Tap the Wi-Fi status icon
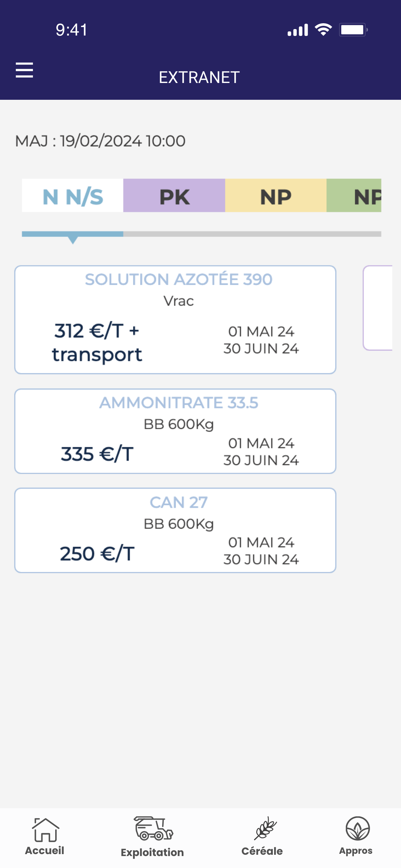Screen dimensions: 401x868 tap(323, 30)
